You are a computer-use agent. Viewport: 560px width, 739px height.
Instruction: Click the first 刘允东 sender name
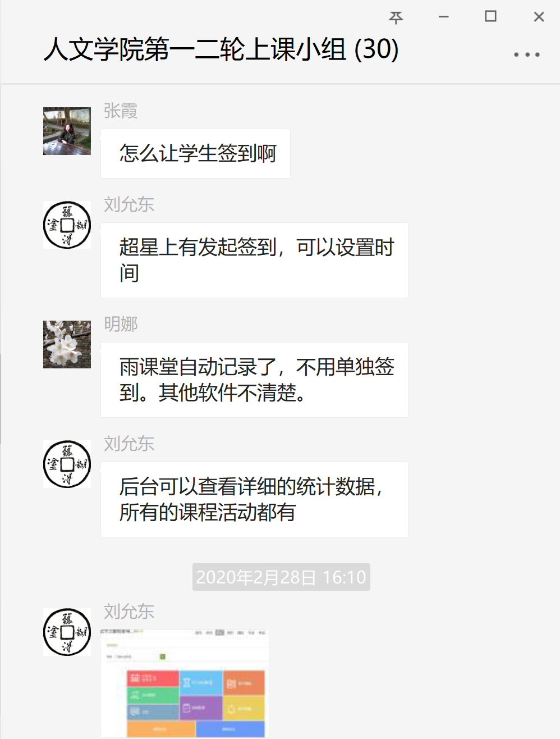click(x=129, y=204)
